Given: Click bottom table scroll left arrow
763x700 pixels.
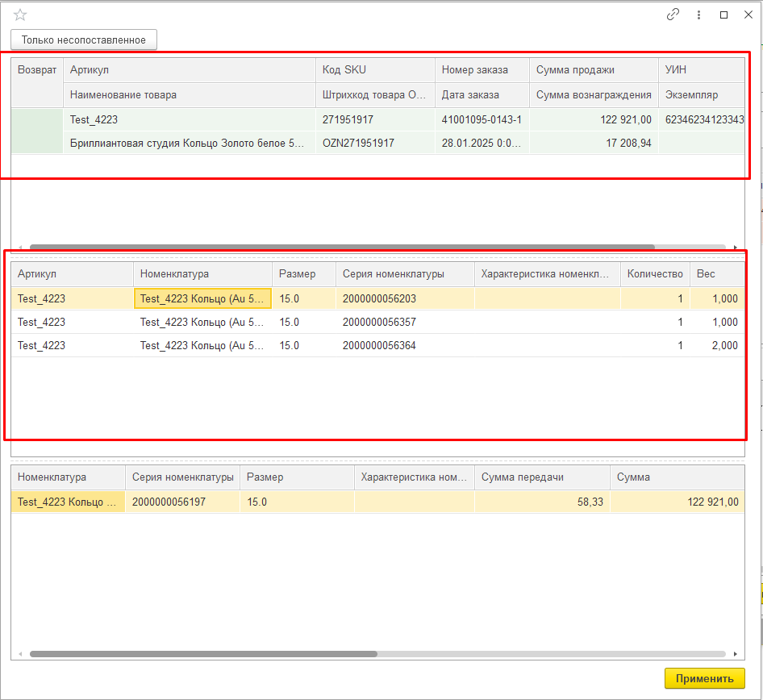Looking at the screenshot, I should coord(20,654).
